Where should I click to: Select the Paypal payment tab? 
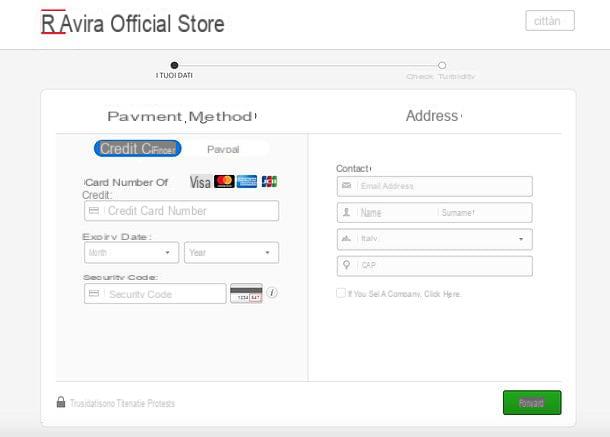tap(223, 149)
